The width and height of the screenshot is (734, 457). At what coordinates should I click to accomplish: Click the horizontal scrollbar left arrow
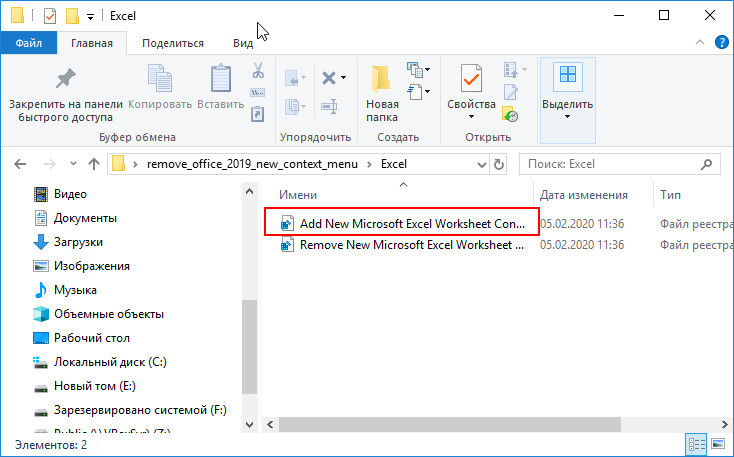271,425
